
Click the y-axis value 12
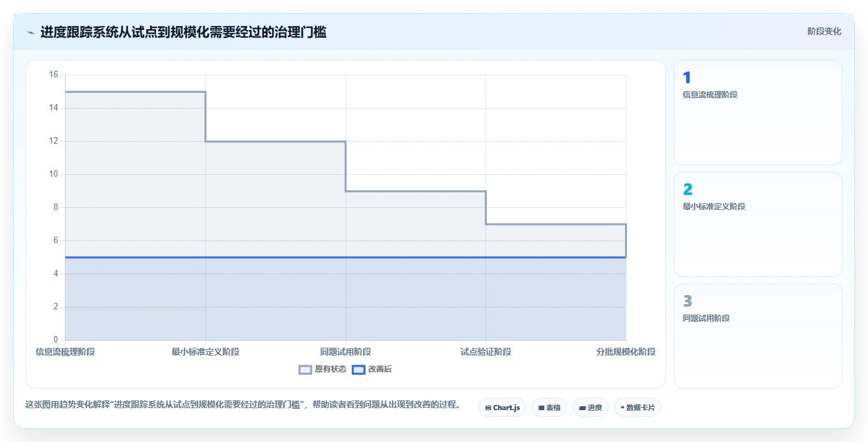pos(53,141)
